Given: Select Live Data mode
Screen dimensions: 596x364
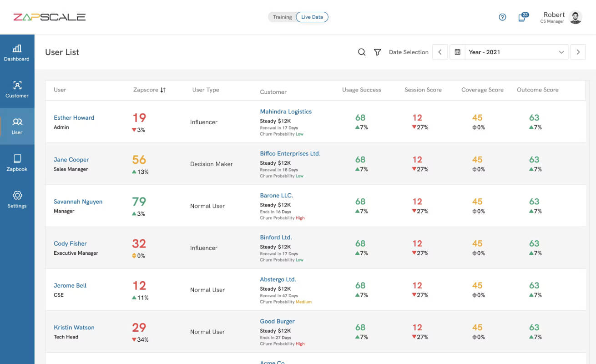Looking at the screenshot, I should pyautogui.click(x=312, y=17).
